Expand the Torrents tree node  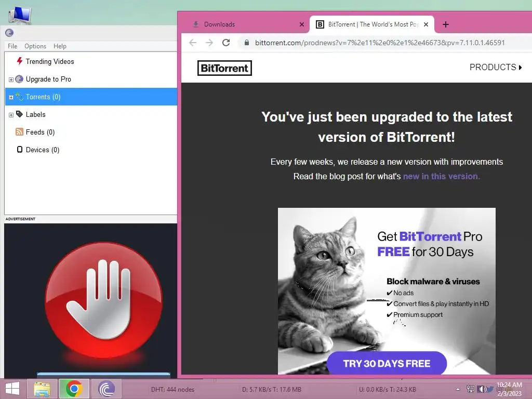(x=11, y=97)
